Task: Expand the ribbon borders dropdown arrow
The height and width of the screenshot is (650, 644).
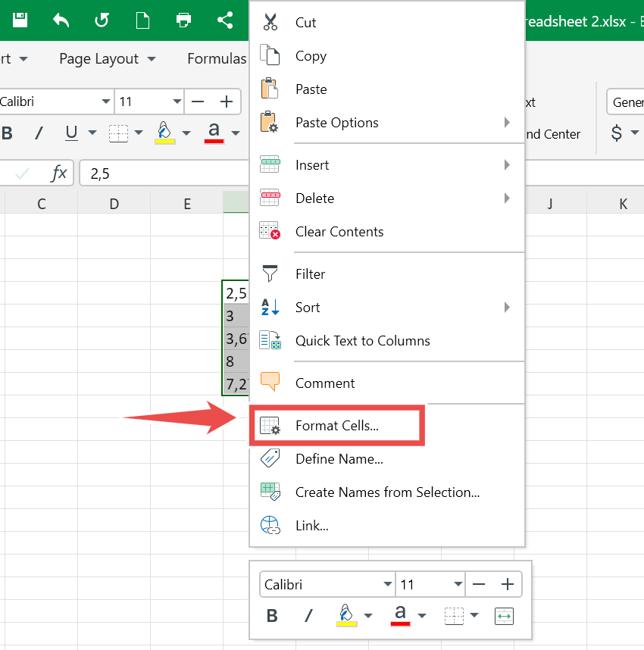Action: click(x=139, y=133)
